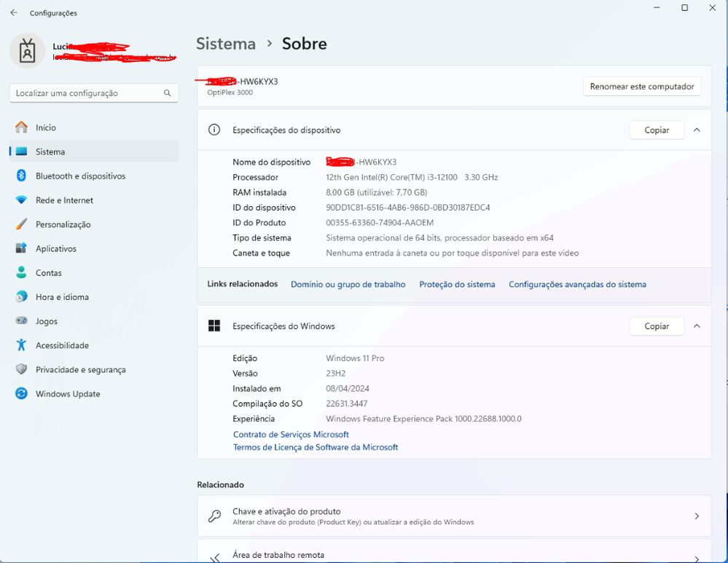Collapse the Especificações do Windows section

coord(697,326)
